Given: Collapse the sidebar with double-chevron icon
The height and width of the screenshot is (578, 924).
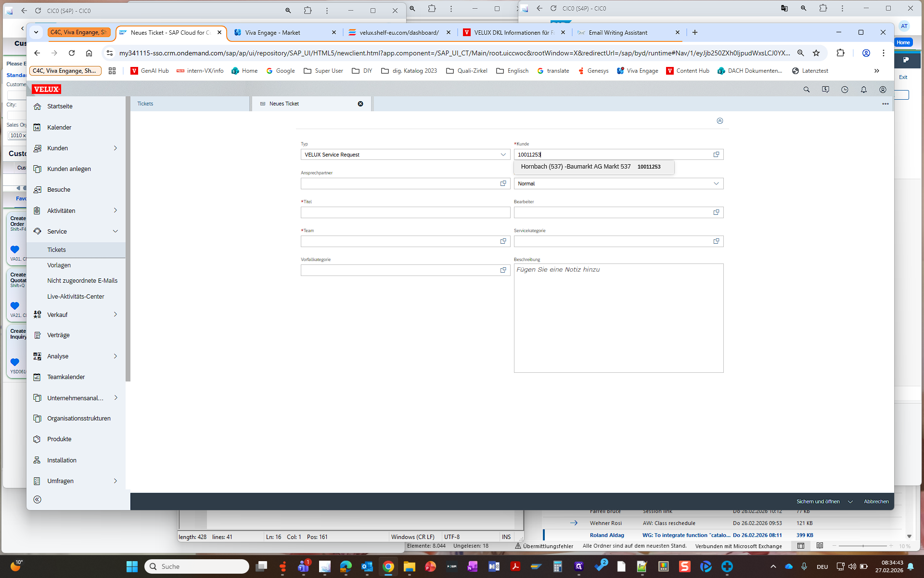Looking at the screenshot, I should (38, 499).
